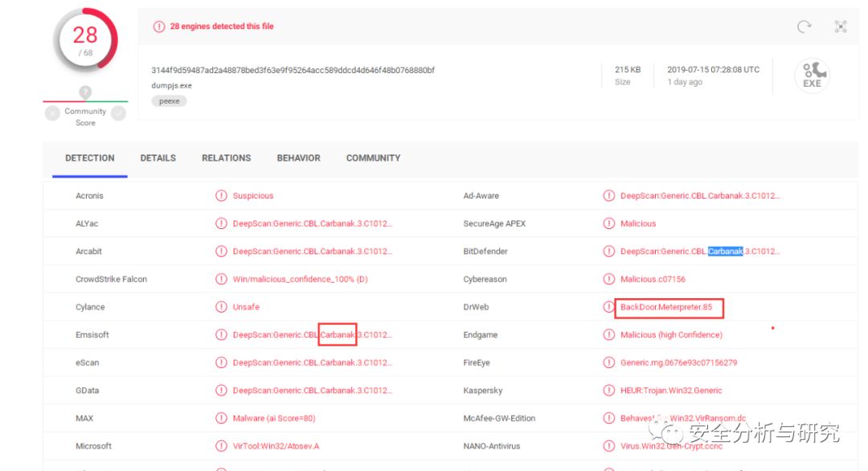Click the dumpjs.exe file name

pos(172,86)
